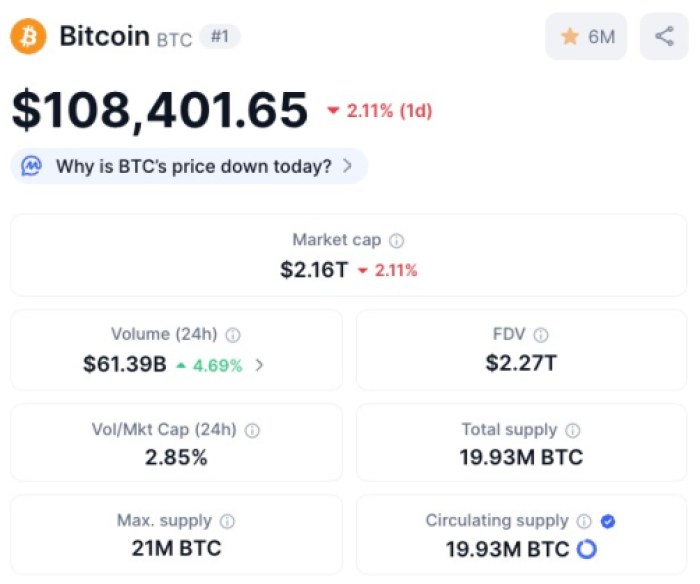The width and height of the screenshot is (700, 584).
Task: Click the $108,401.65 price value
Action: (x=160, y=110)
